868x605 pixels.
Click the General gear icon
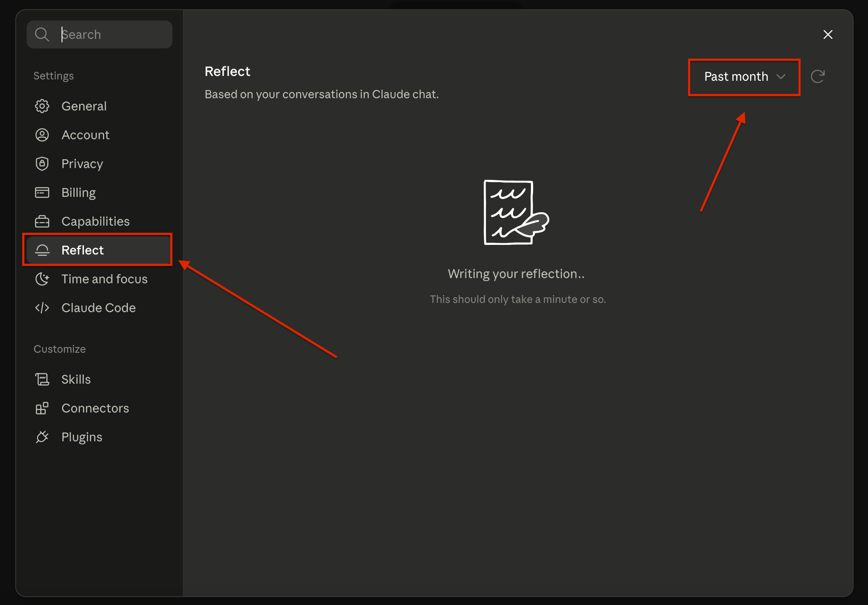(x=42, y=106)
